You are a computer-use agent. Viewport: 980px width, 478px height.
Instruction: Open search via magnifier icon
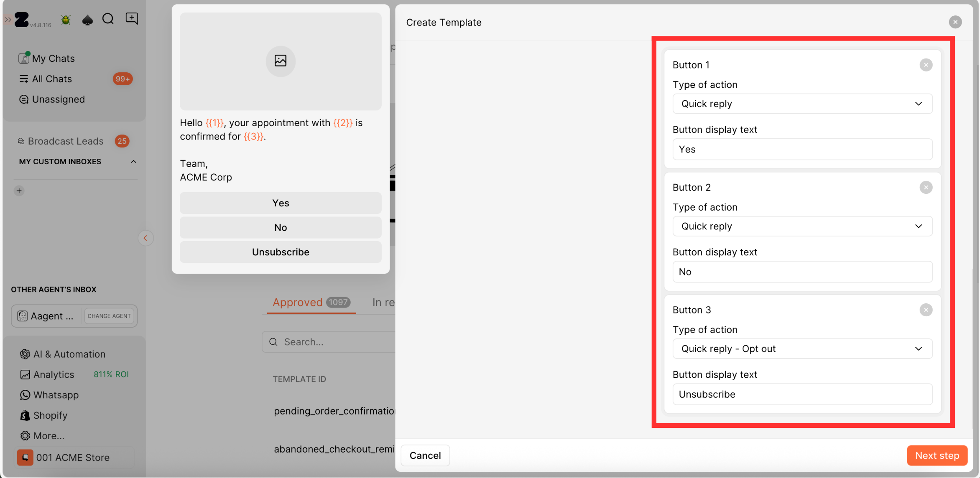108,19
